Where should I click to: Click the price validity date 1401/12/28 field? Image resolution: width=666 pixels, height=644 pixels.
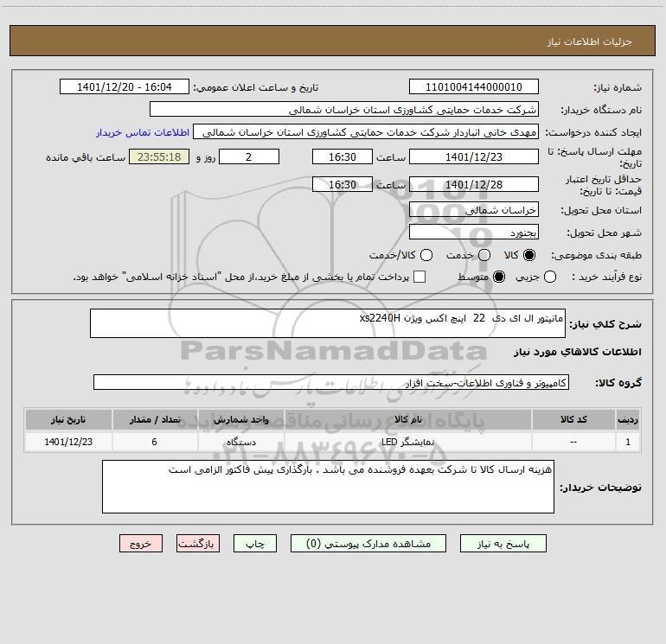pyautogui.click(x=474, y=184)
